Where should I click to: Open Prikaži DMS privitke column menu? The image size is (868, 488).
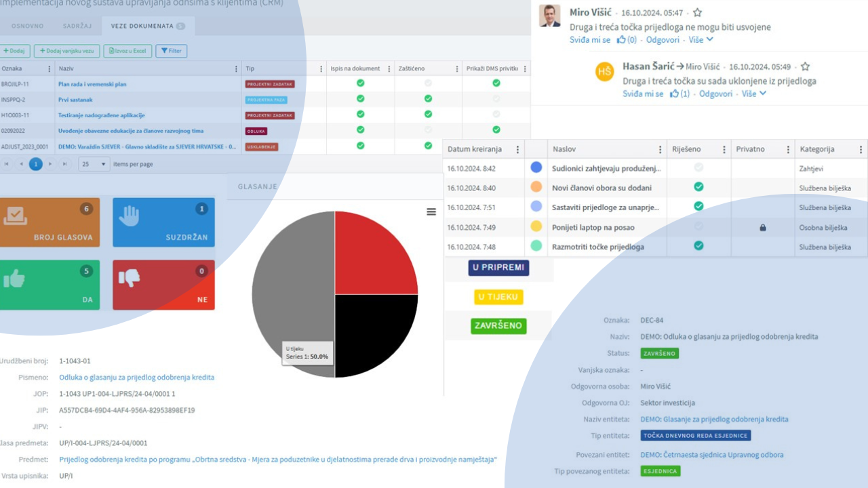[x=525, y=68]
